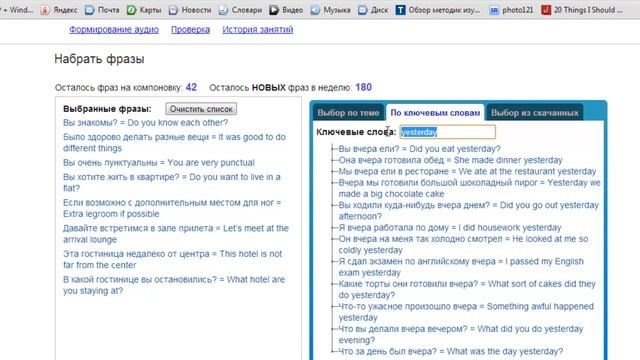Add result 'Она вчера готовила обед'
Viewport: 640px width, 360px height.
(x=450, y=160)
